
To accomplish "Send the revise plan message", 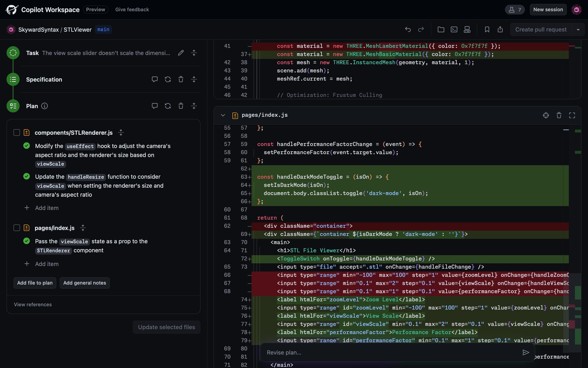I will click(x=526, y=352).
